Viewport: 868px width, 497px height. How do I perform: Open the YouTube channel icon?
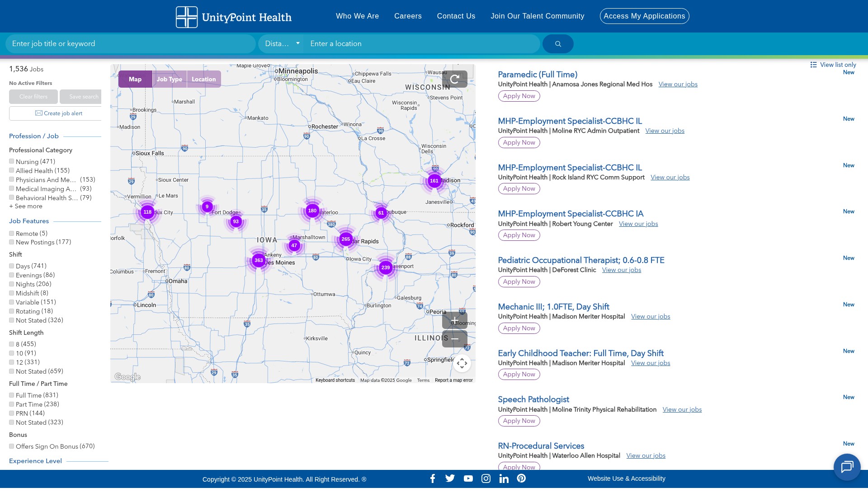[468, 478]
